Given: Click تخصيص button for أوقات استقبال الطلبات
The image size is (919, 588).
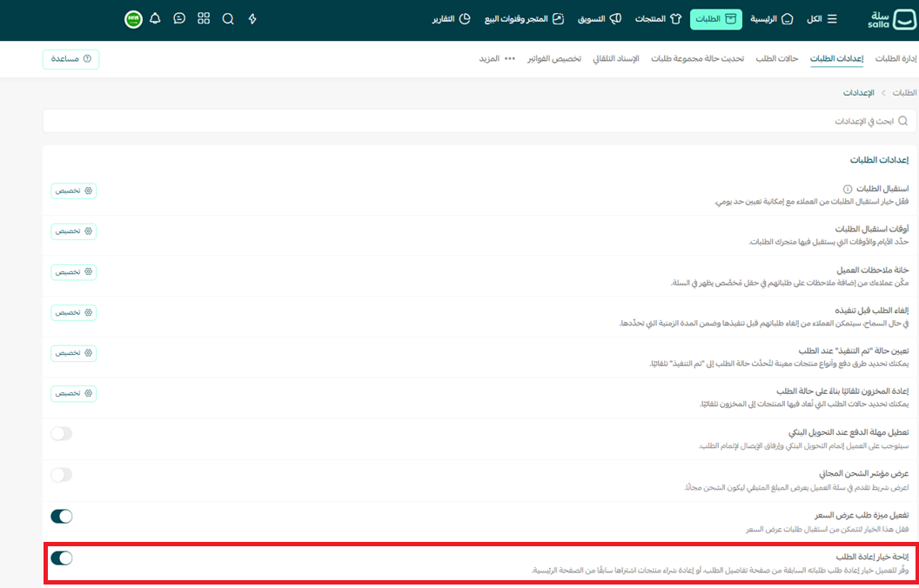Looking at the screenshot, I should coord(74,231).
